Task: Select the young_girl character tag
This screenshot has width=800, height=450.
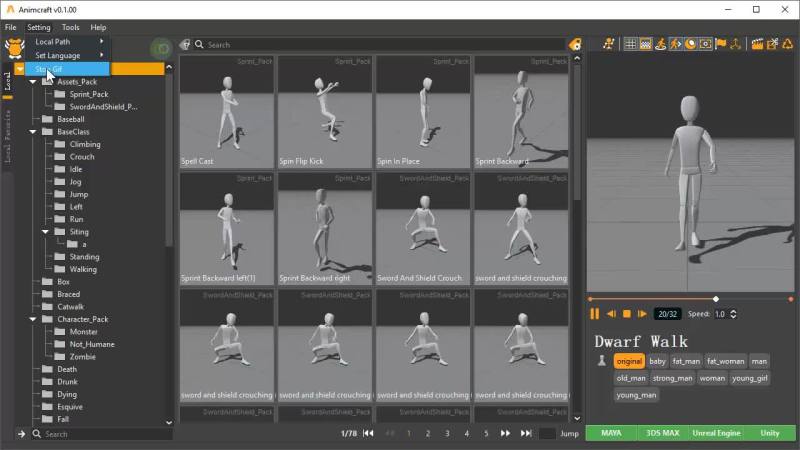Action: (749, 378)
